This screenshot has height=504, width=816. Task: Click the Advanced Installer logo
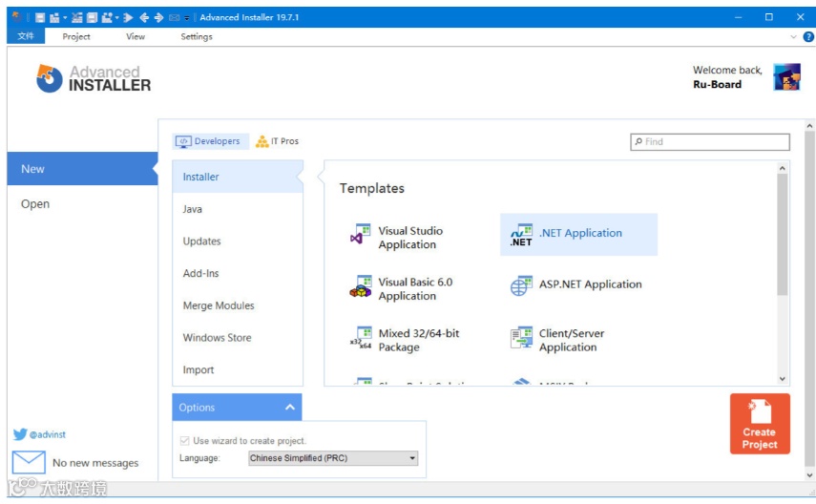click(x=94, y=78)
